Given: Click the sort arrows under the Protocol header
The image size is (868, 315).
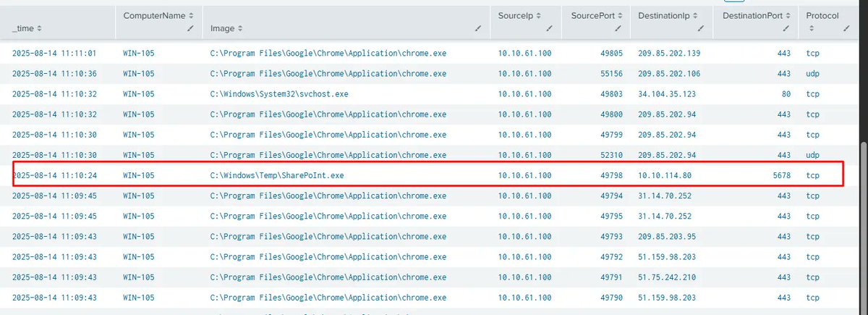Looking at the screenshot, I should click(812, 28).
